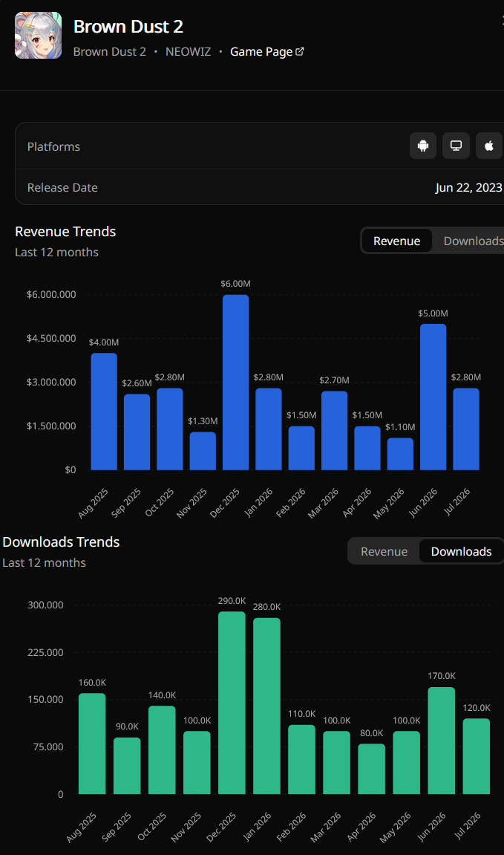Click the Dec 2025 290.0K downloads bar
504x855 pixels.
point(232,702)
